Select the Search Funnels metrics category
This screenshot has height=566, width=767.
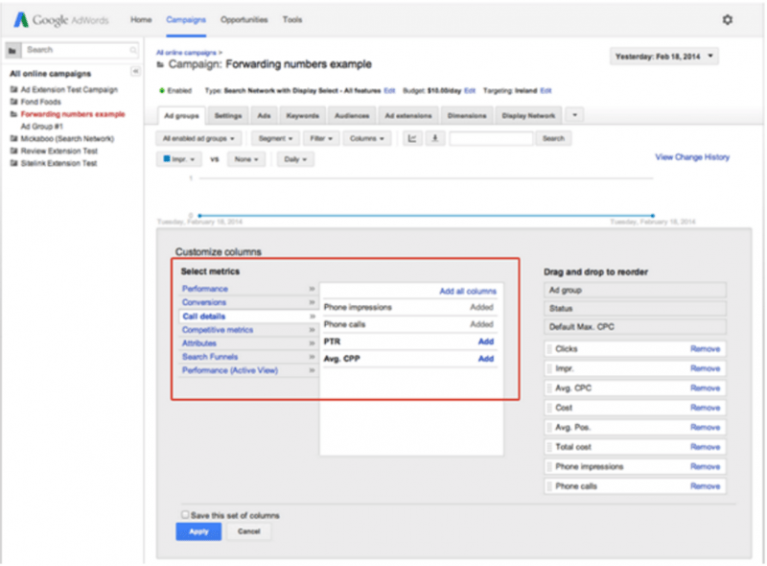(x=210, y=357)
